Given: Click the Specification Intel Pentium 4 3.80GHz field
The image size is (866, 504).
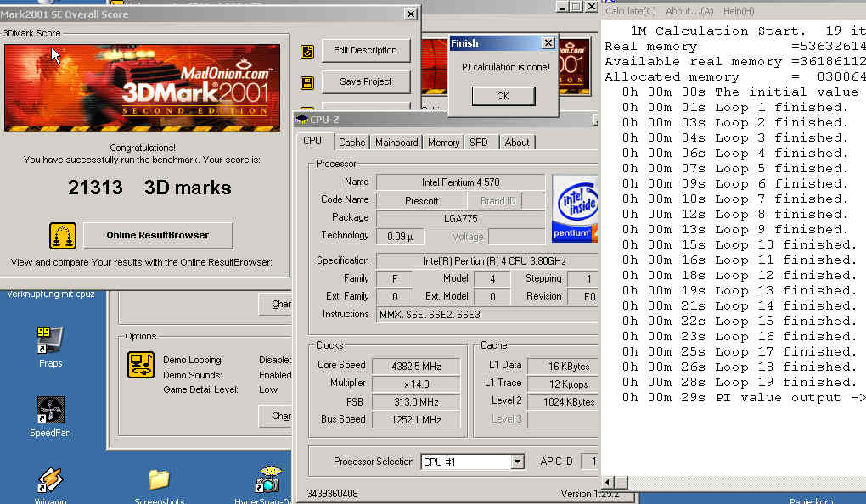Looking at the screenshot, I should [x=486, y=261].
